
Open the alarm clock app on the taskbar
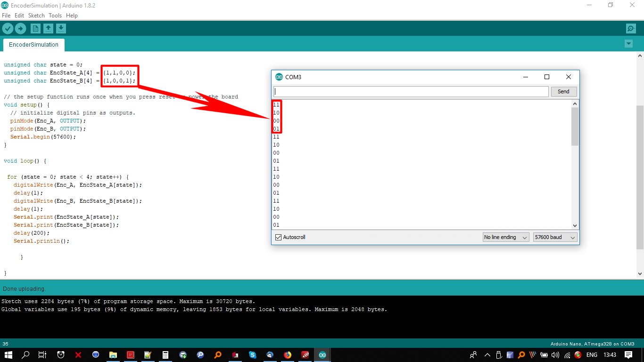(x=61, y=355)
